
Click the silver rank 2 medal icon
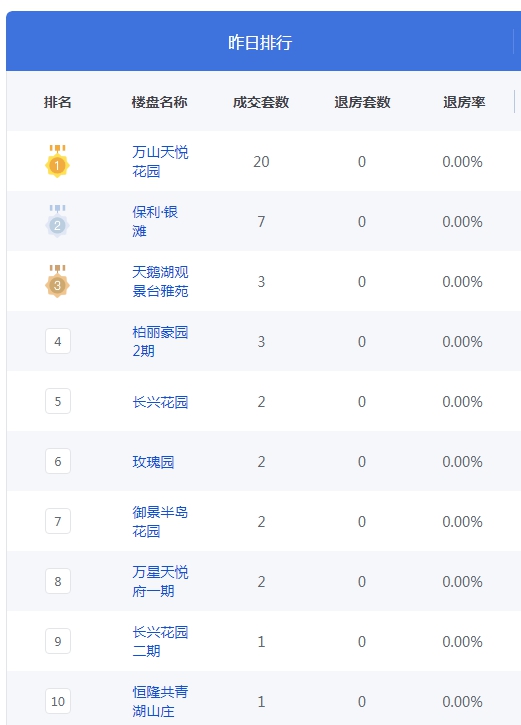(57, 221)
